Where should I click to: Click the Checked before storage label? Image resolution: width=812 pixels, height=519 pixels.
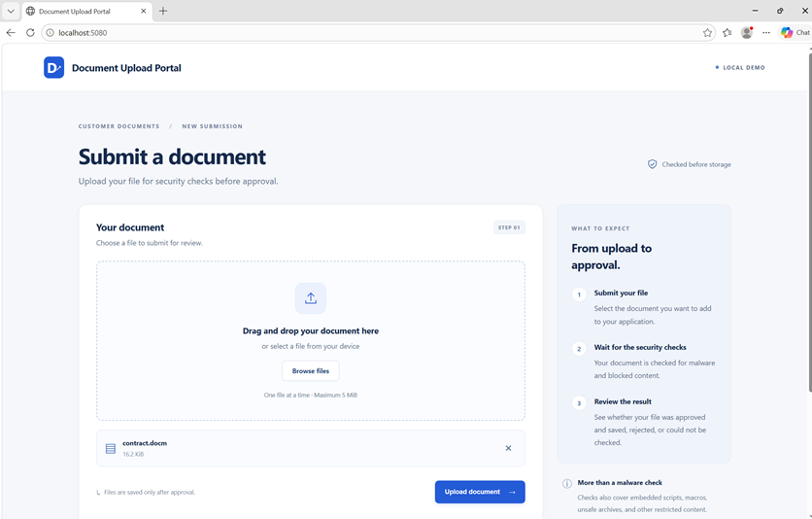696,164
